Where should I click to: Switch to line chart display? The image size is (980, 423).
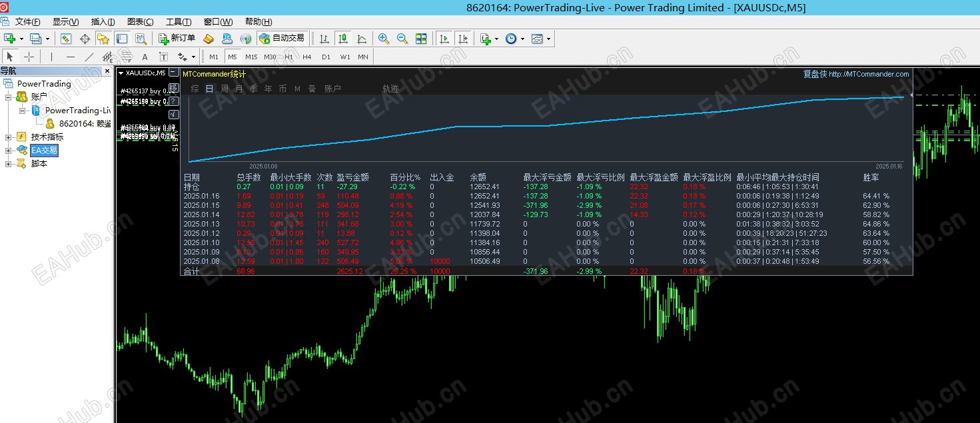[362, 39]
